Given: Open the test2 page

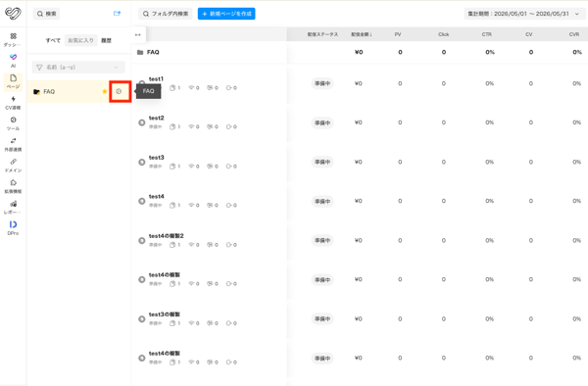Looking at the screenshot, I should [157, 118].
